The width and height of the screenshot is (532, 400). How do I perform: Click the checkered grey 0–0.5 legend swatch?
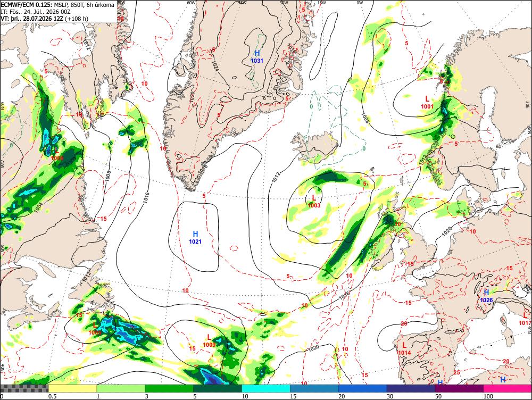tap(24, 388)
